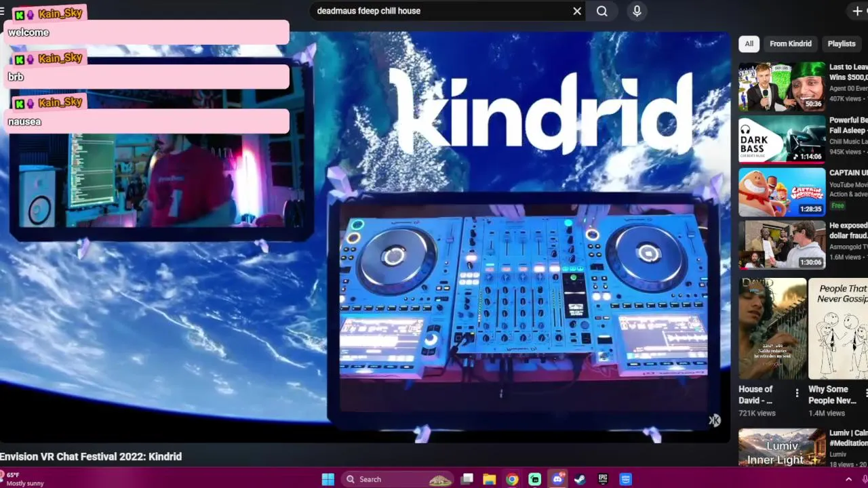Viewport: 868px width, 488px height.
Task: Open File Explorer from the taskbar
Action: (489, 479)
